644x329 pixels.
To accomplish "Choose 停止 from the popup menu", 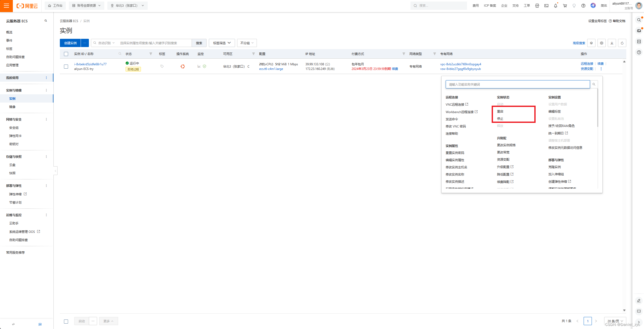I will point(500,119).
